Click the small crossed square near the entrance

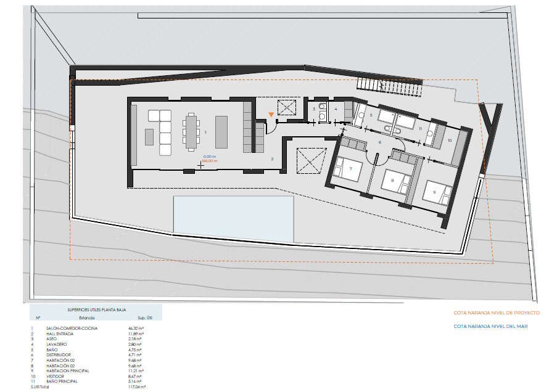coord(287,109)
